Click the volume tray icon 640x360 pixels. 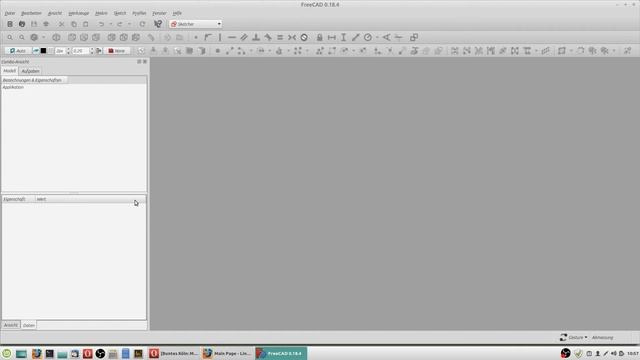613,353
